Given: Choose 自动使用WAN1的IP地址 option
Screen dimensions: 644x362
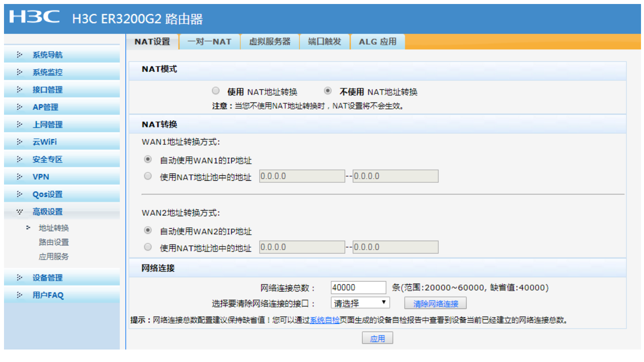Looking at the screenshot, I should point(147,160).
